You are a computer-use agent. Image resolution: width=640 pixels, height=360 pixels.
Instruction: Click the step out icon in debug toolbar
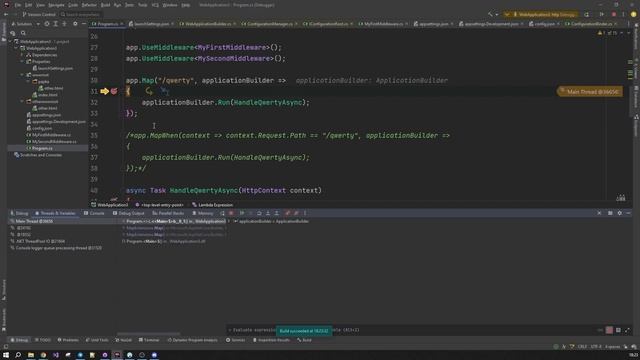click(276, 213)
